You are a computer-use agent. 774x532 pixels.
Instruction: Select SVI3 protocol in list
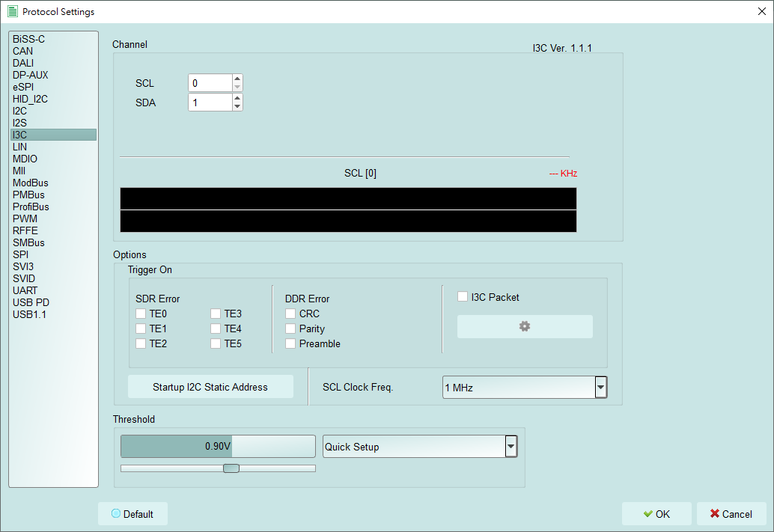(53, 266)
